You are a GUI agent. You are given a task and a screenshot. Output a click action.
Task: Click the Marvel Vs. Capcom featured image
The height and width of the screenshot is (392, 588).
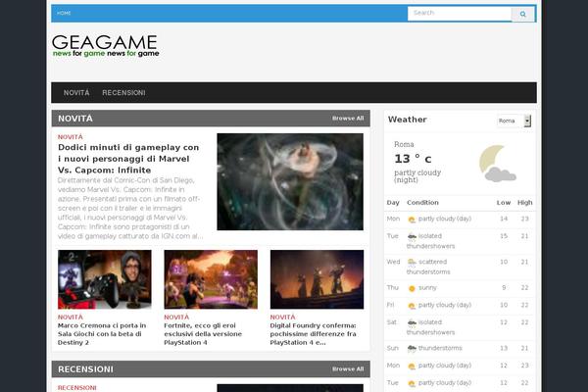pyautogui.click(x=290, y=182)
